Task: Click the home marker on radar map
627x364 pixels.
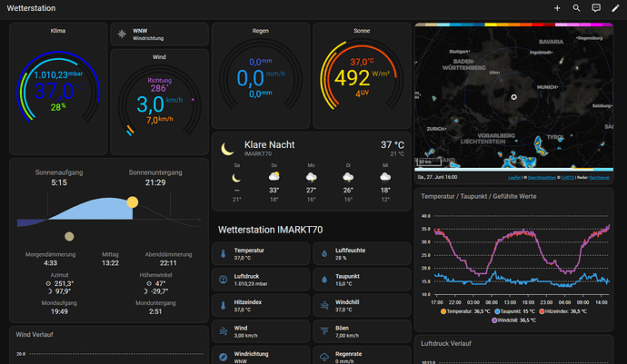Action: [x=513, y=97]
